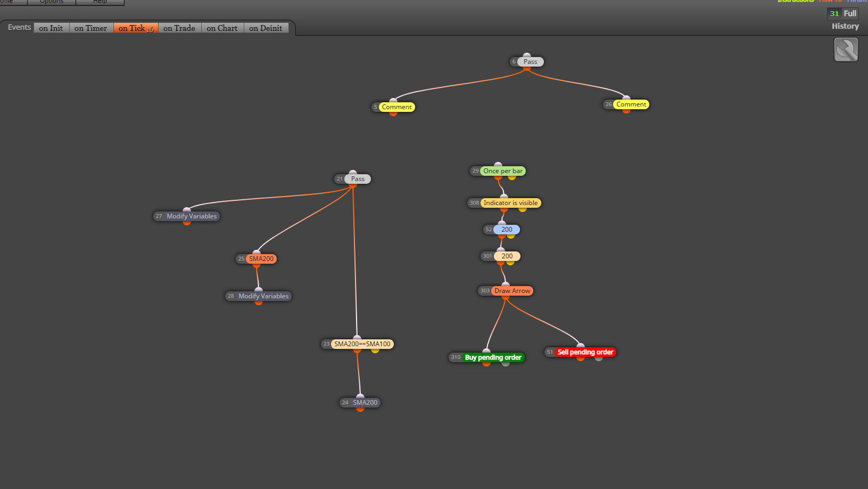
Task: Click orange output connector under gray SMA200 24
Action: point(360,409)
